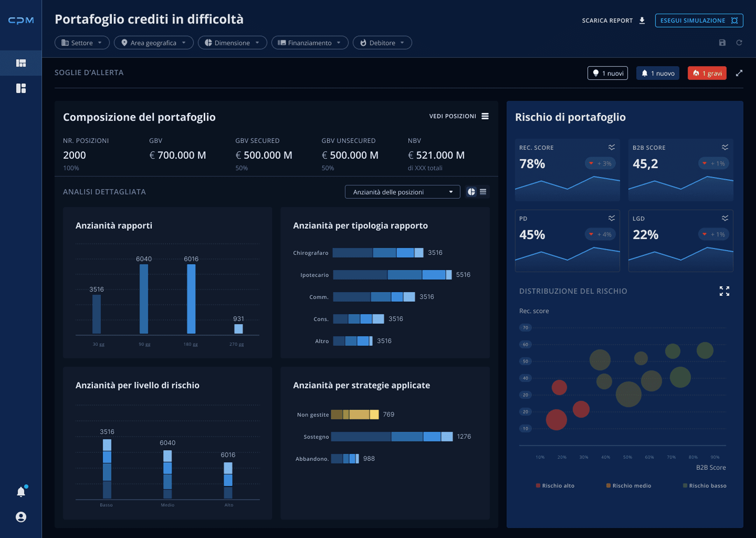The image size is (756, 538).
Task: Show the 1 gravi alerts
Action: (707, 73)
